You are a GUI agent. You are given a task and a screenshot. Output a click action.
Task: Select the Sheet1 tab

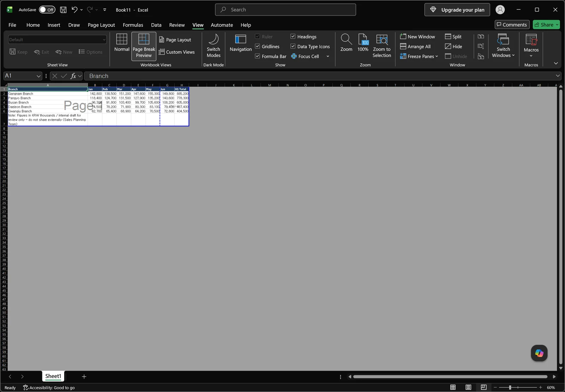(x=53, y=376)
